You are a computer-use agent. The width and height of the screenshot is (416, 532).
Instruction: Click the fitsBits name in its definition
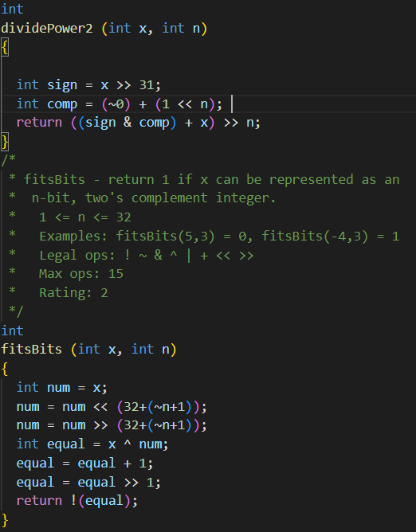coord(32,350)
